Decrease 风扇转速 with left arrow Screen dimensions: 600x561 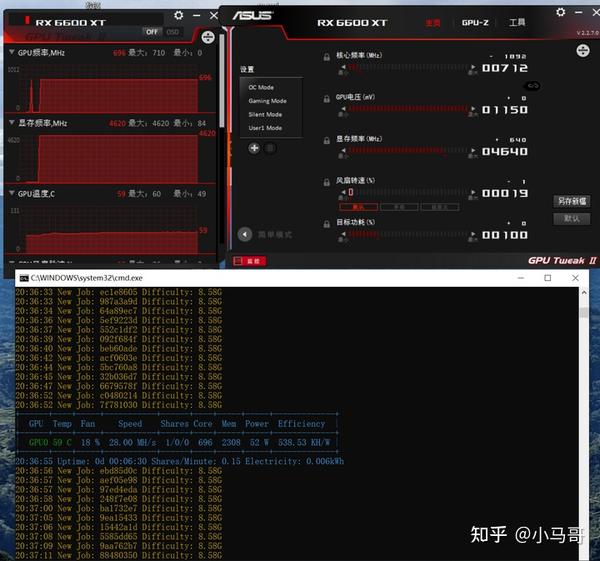(343, 192)
